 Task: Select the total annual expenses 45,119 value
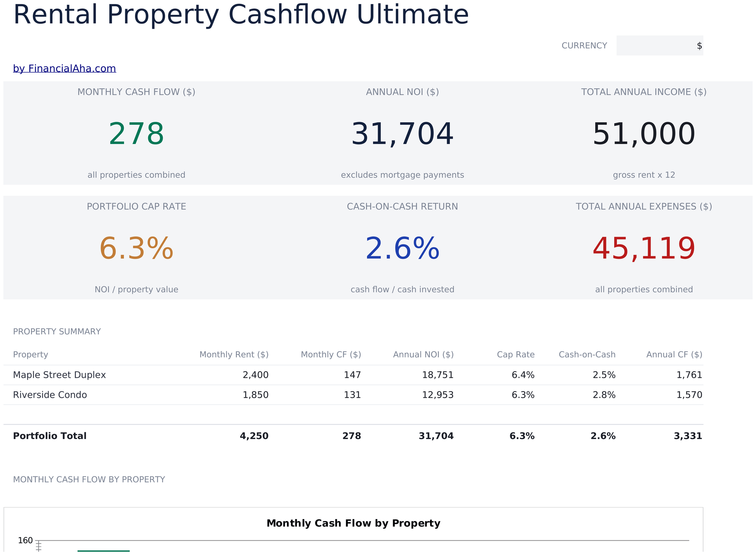point(644,249)
